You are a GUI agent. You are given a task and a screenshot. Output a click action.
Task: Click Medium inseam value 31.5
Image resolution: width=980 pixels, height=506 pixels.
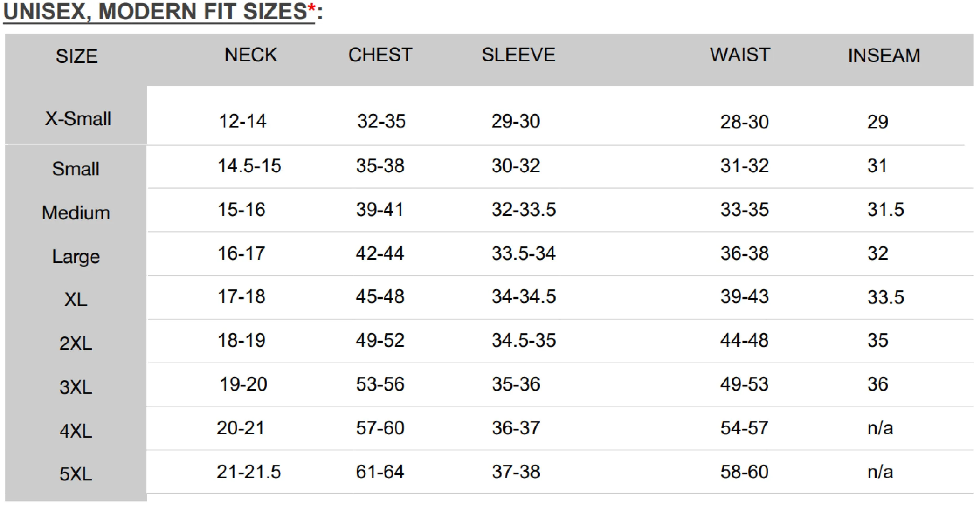885,210
